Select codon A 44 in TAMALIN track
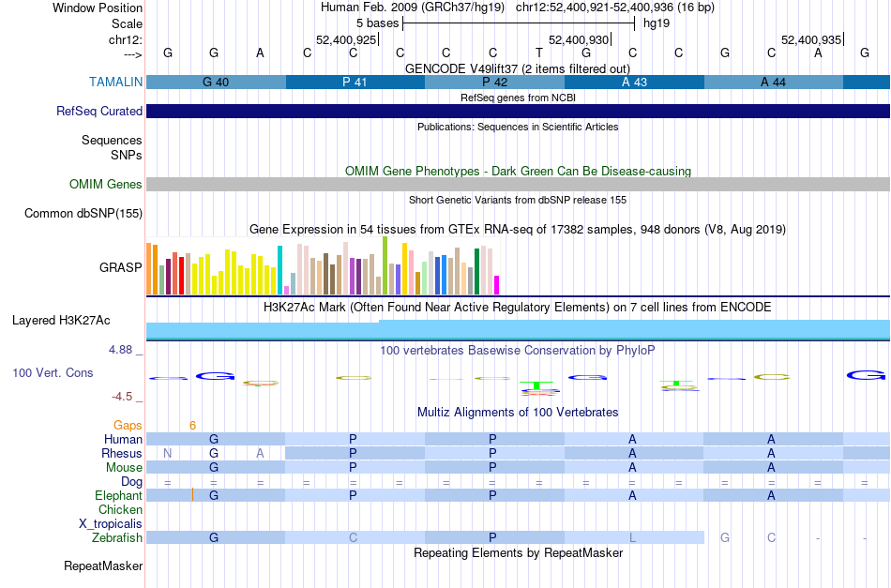Screen dimensions: 891x588 pos(774,82)
